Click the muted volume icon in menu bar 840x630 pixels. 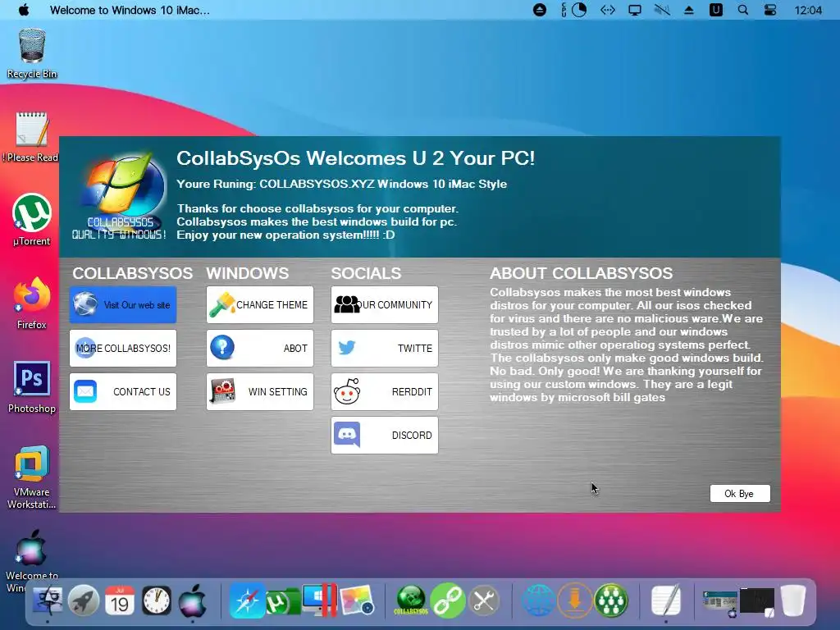coord(662,10)
